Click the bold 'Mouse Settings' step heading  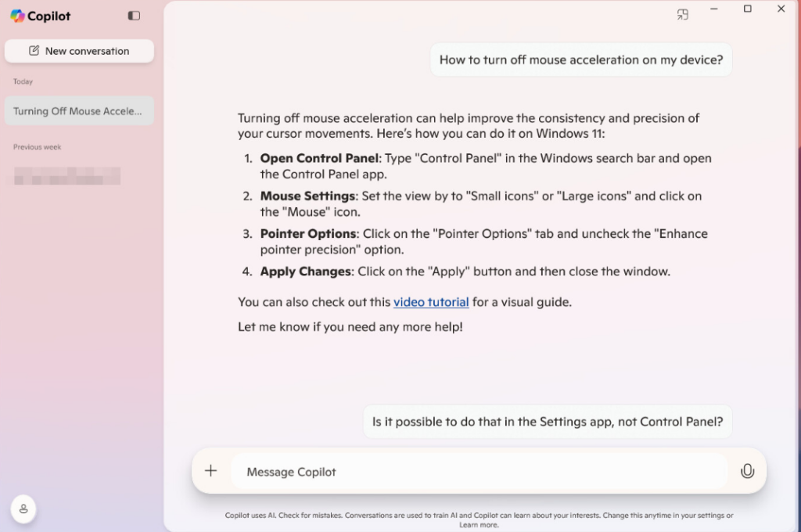(307, 196)
